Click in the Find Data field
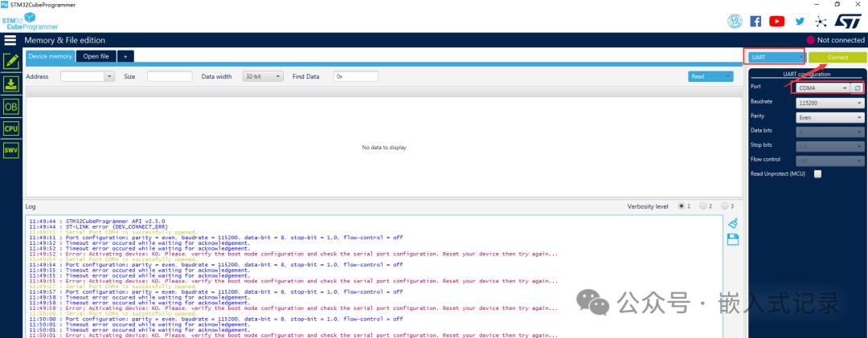Image resolution: width=868 pixels, height=338 pixels. 356,76
